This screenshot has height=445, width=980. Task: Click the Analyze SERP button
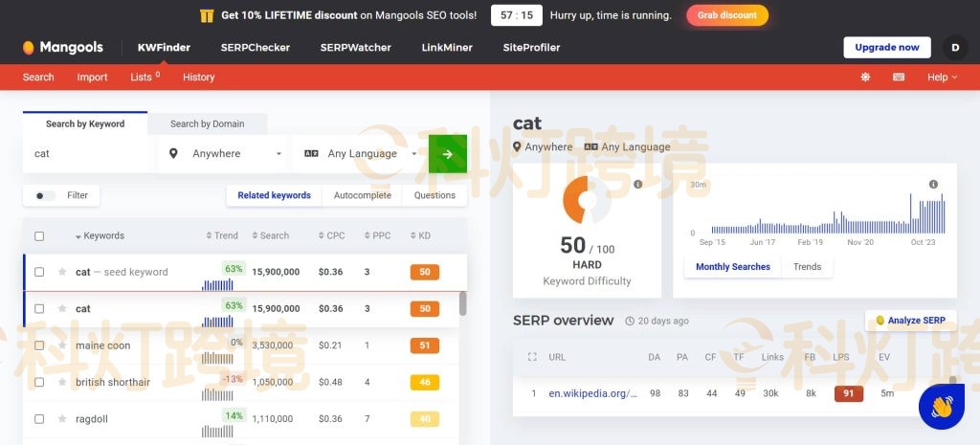911,321
